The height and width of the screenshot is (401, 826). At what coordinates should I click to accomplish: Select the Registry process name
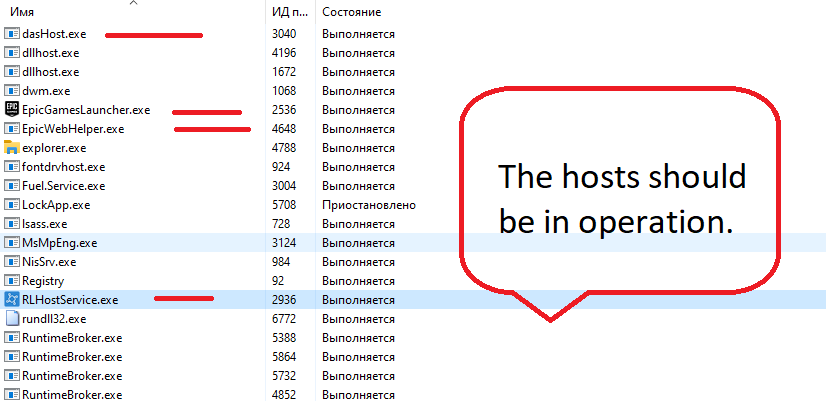click(x=43, y=281)
